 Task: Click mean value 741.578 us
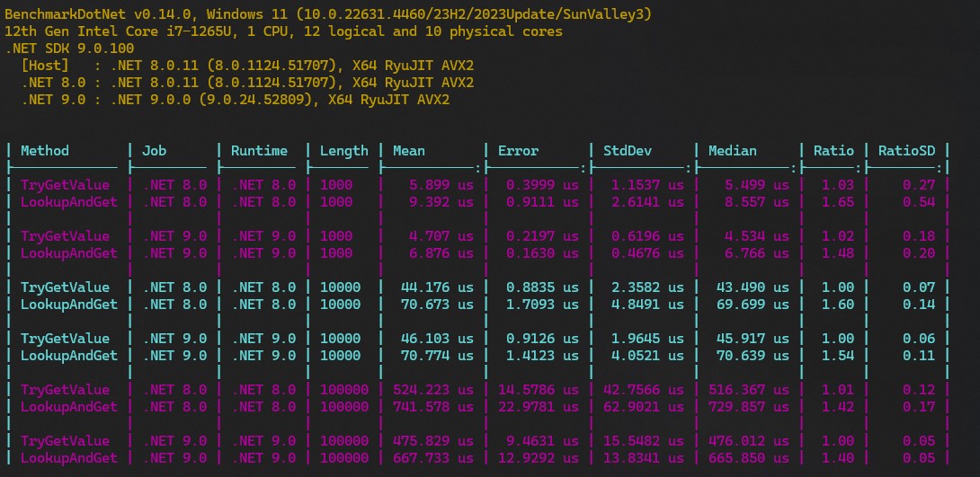(x=433, y=406)
